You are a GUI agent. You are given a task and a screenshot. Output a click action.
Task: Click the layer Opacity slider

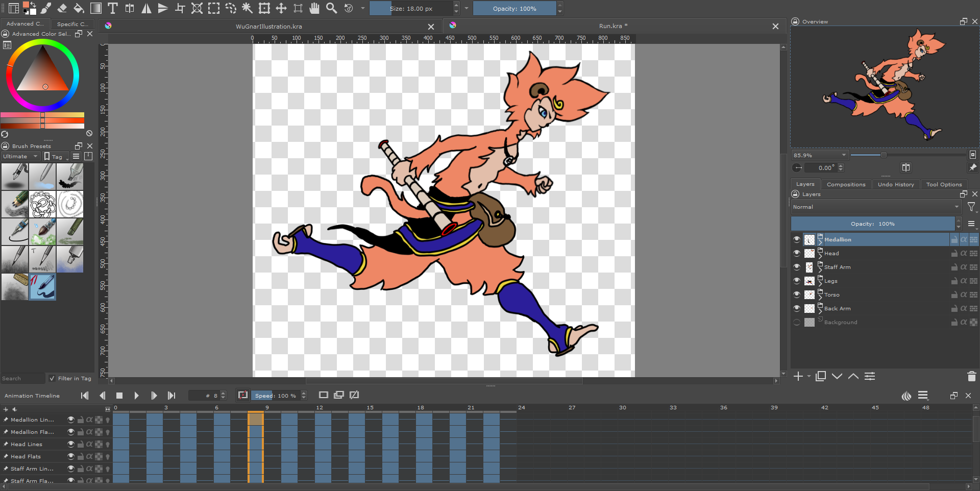872,224
